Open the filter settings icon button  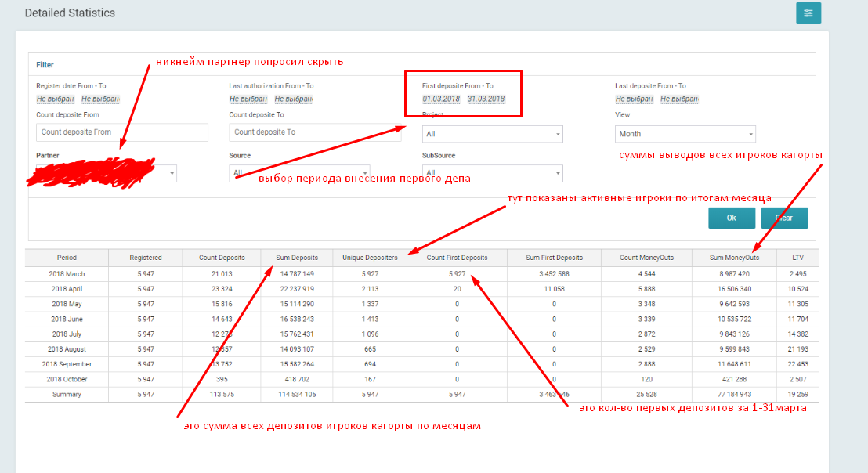click(x=808, y=13)
